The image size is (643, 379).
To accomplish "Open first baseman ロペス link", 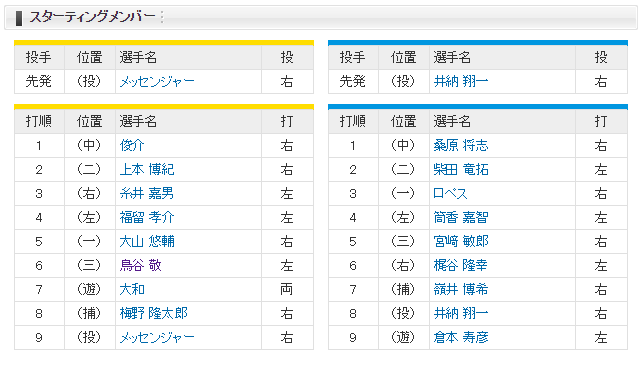I will (450, 193).
